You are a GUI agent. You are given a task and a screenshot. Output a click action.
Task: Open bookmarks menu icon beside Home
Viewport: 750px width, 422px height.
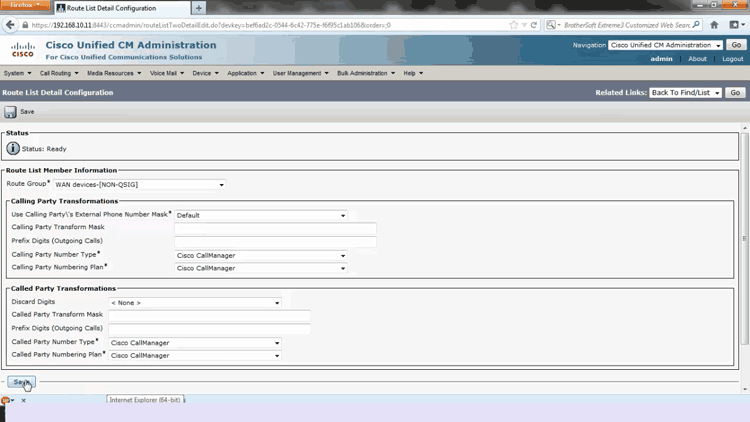(737, 25)
